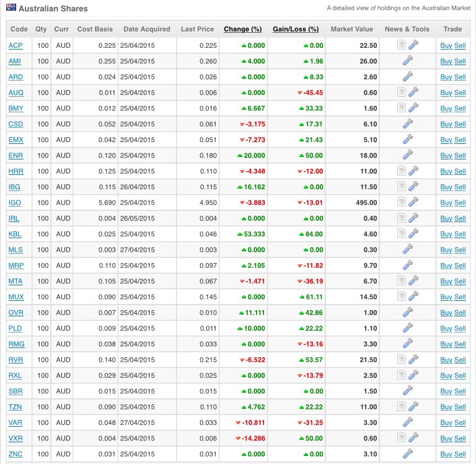Sort table by Change (%) column

[242, 29]
